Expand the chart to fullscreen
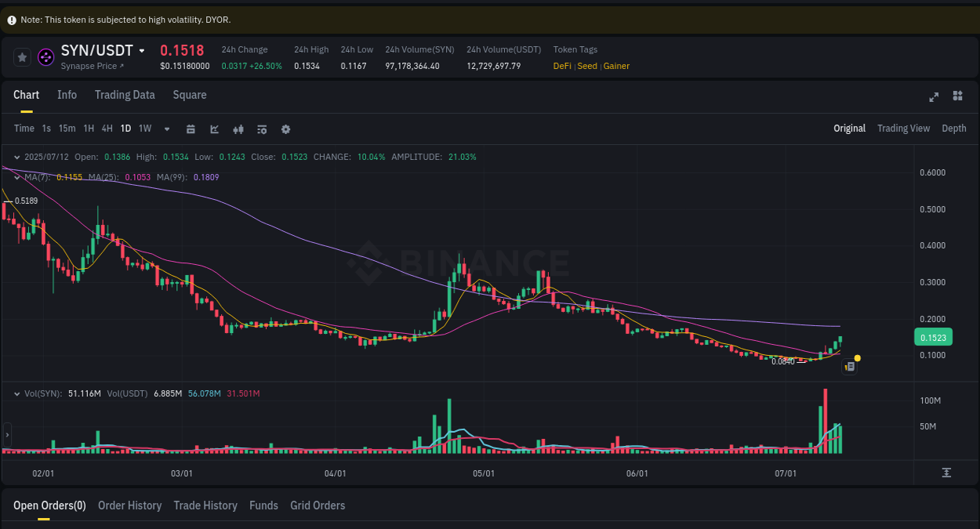Image resolution: width=980 pixels, height=529 pixels. (x=934, y=96)
